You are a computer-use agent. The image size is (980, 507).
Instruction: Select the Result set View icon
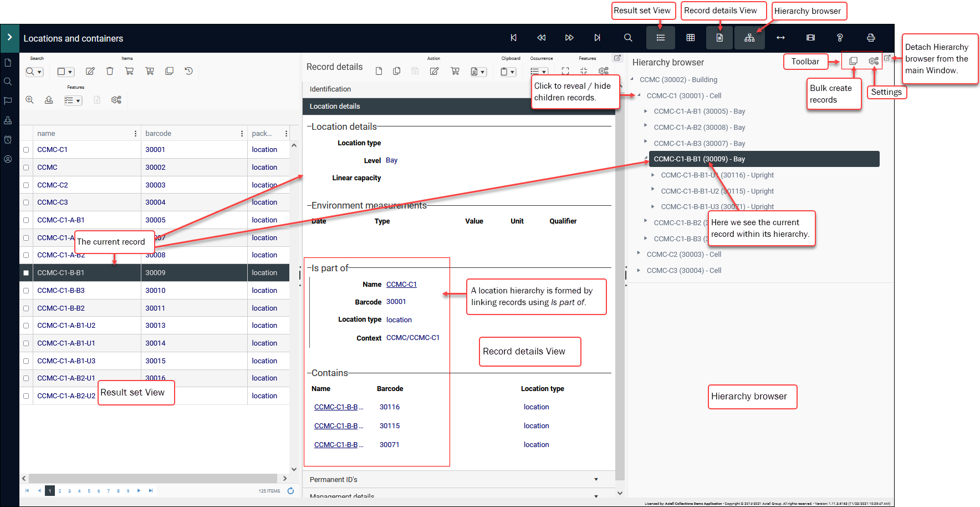(661, 38)
